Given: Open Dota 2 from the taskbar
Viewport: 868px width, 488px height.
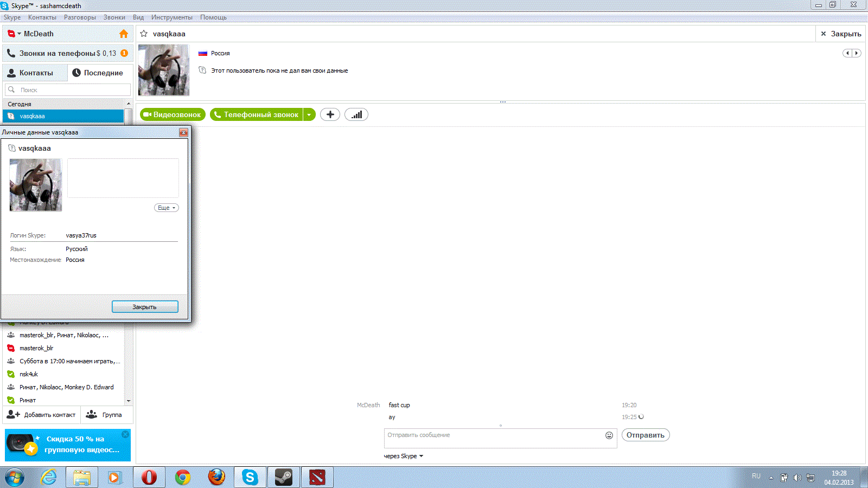Looking at the screenshot, I should point(317,477).
